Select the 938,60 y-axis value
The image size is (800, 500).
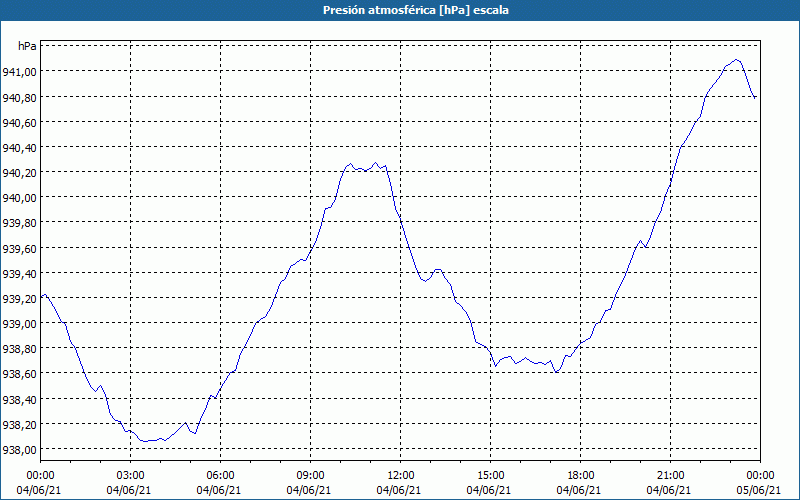pos(19,374)
